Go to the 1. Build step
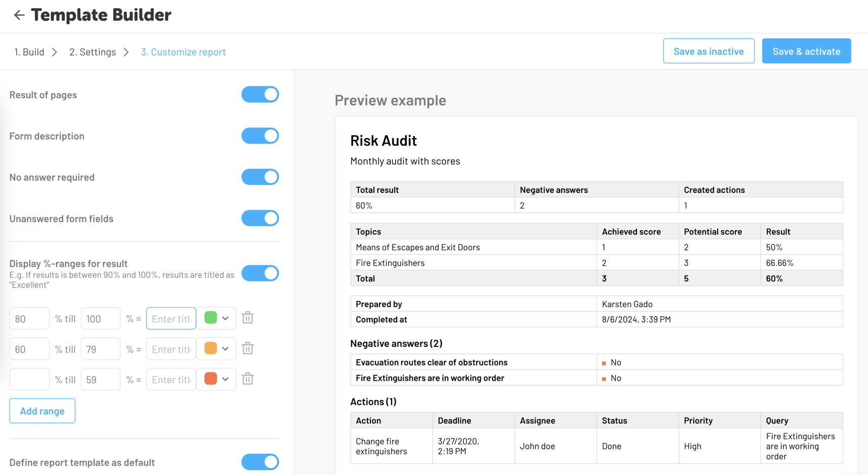The height and width of the screenshot is (475, 868). click(x=29, y=52)
